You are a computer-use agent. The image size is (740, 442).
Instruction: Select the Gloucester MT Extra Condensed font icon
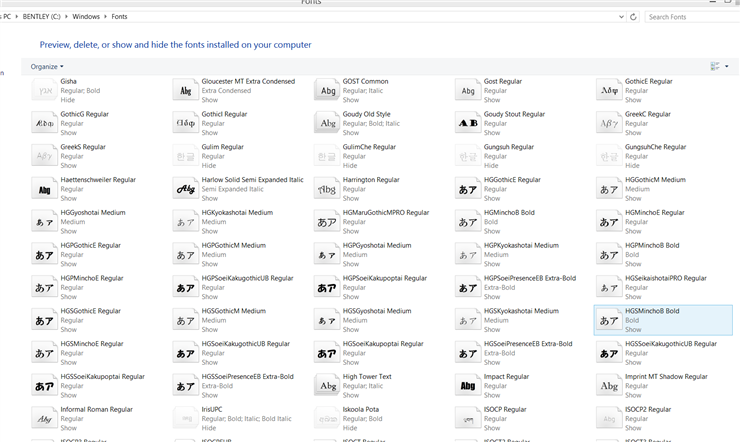click(185, 90)
